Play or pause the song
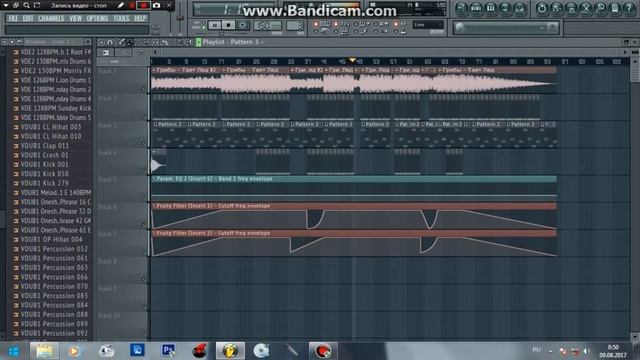 tap(215, 25)
